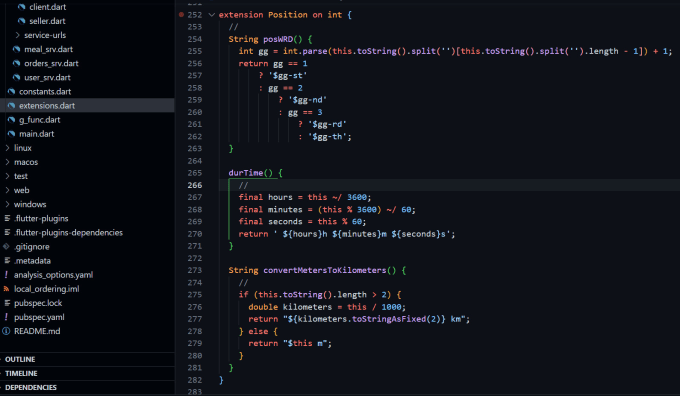Click the git icon beside .gitignore

[6, 247]
